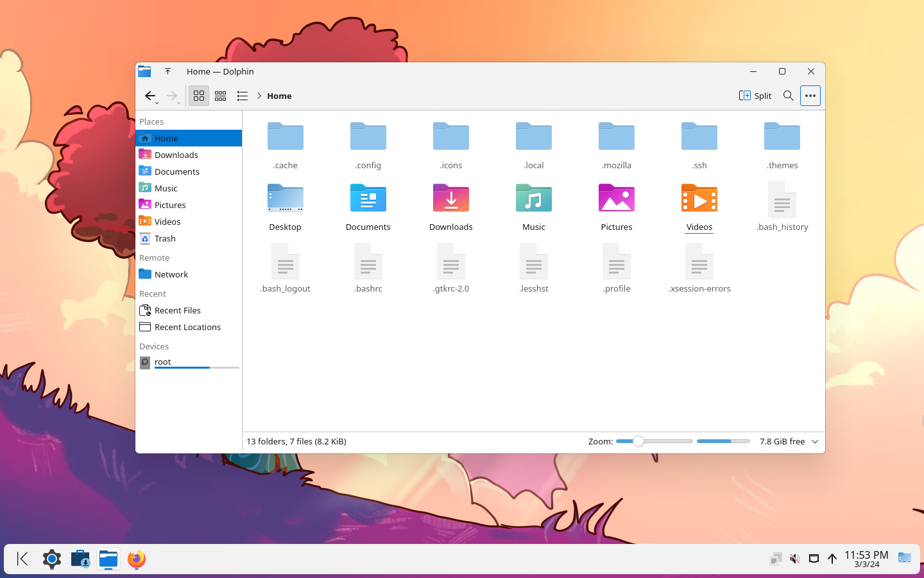
Task: Click the muted volume tray icon
Action: (794, 559)
